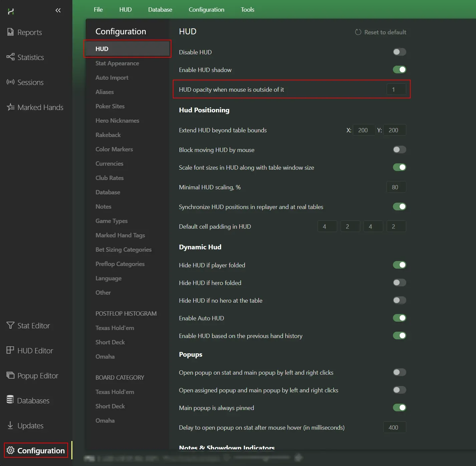This screenshot has height=466, width=476.
Task: Click the Minimal HUD scaling field
Action: 396,187
